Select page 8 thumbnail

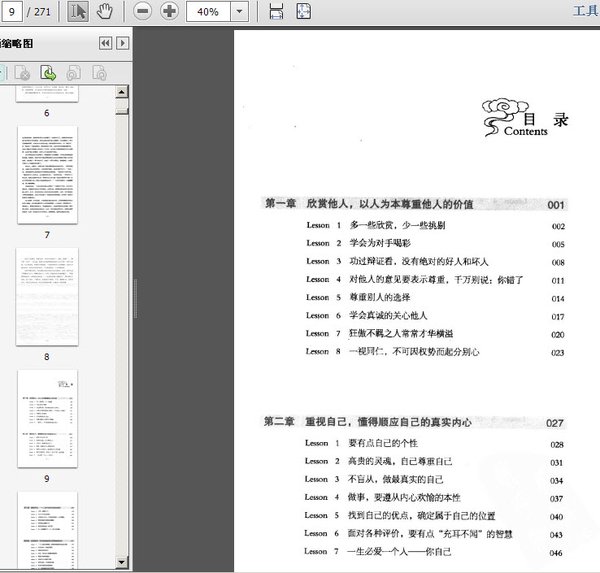pos(47,297)
